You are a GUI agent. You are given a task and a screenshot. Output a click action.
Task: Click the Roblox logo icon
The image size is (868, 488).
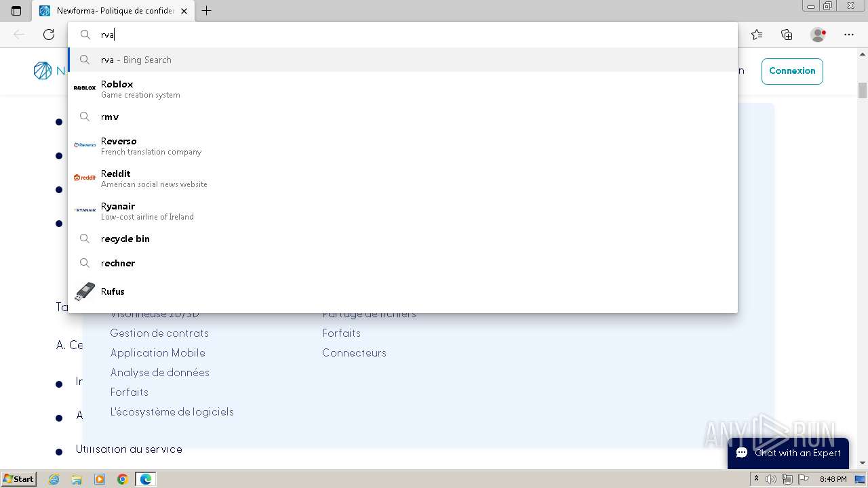[85, 88]
